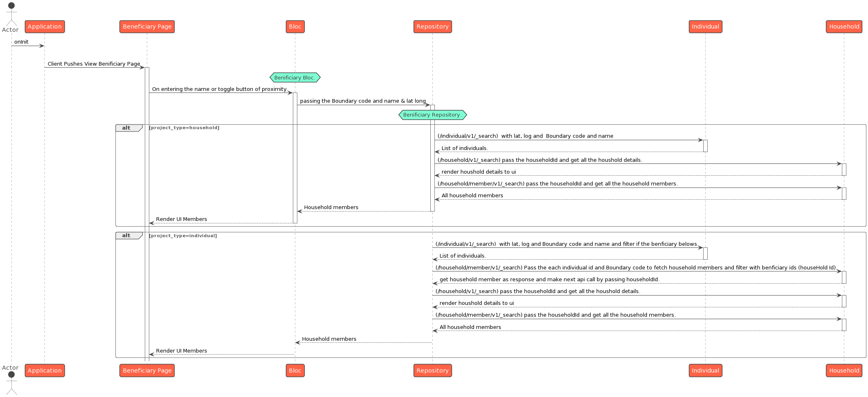Select the top Beneficiary Page participant box
868x397 pixels.
point(147,26)
